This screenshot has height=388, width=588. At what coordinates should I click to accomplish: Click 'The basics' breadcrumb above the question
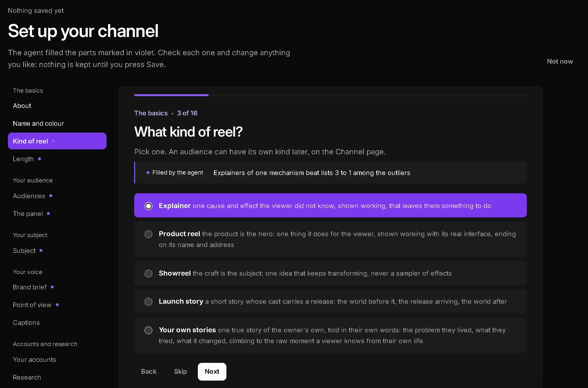tap(151, 113)
